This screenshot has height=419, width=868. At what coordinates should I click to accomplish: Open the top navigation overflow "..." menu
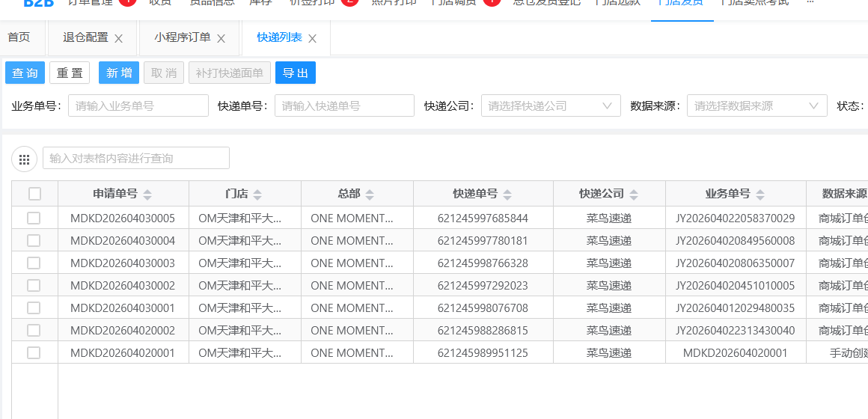point(810,3)
